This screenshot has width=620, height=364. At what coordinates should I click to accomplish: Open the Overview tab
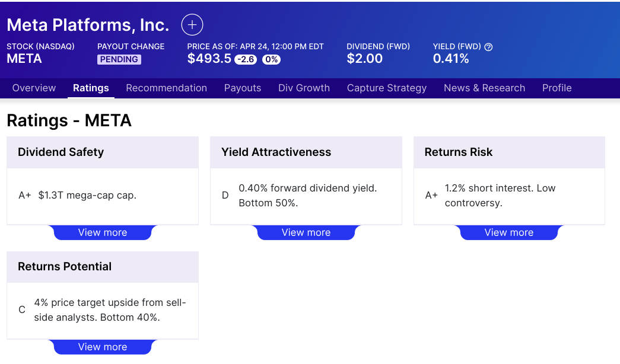click(x=34, y=88)
